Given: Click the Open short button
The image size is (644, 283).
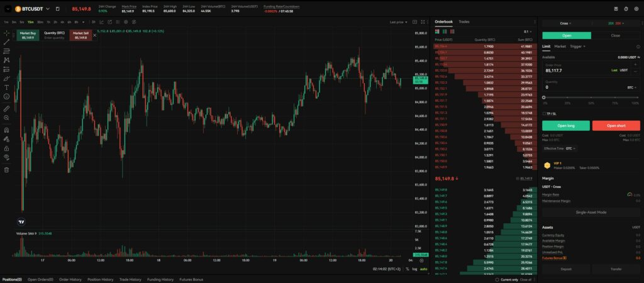Looking at the screenshot, I should coord(616,126).
